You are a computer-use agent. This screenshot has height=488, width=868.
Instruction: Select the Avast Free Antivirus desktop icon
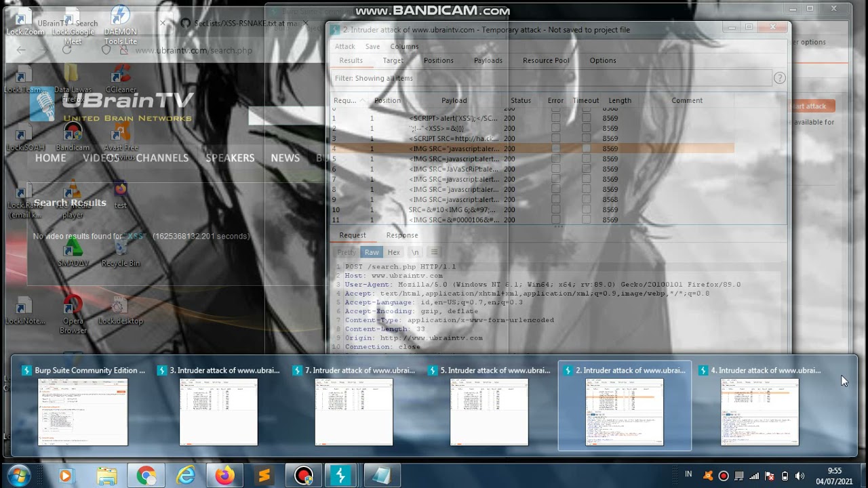(121, 141)
